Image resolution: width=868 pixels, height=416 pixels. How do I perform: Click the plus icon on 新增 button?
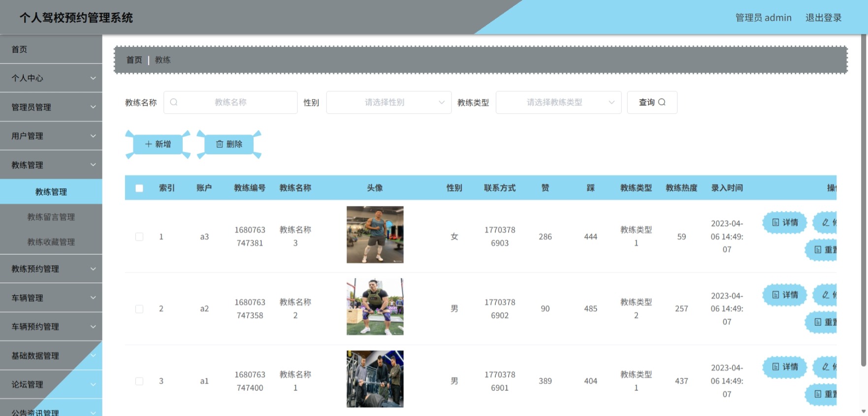click(x=148, y=144)
